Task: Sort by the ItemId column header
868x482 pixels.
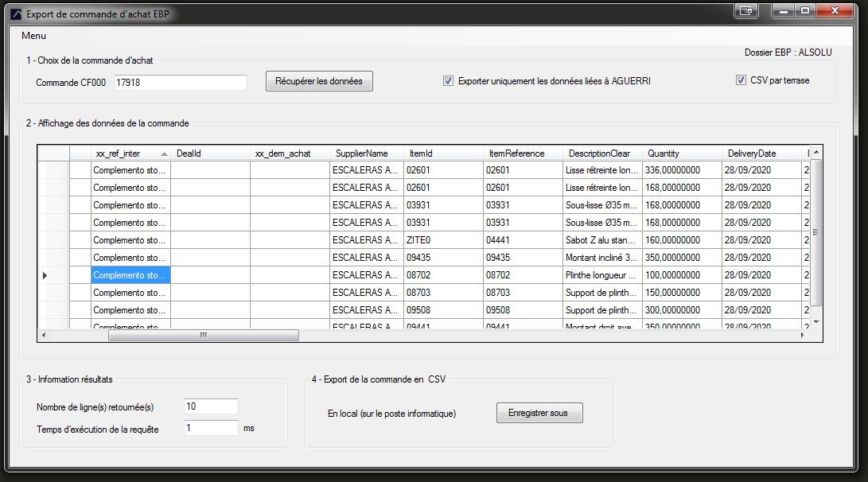Action: pos(443,154)
